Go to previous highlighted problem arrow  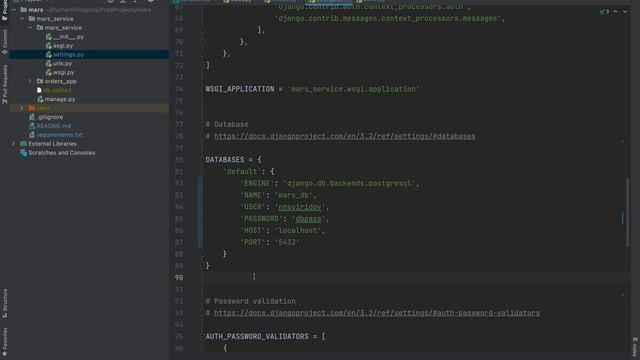click(616, 12)
